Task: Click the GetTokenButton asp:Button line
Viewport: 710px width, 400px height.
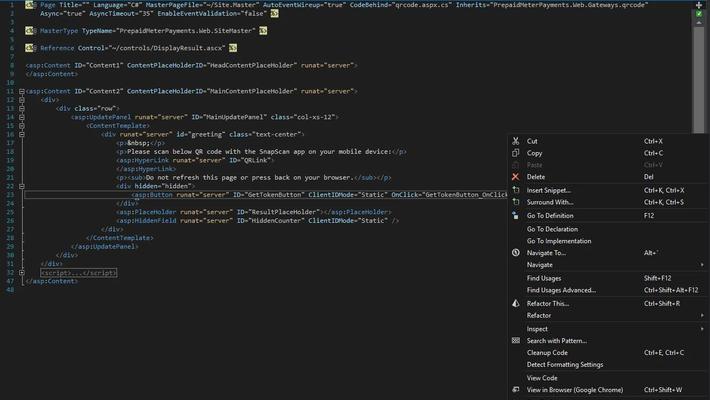Action: click(x=319, y=195)
